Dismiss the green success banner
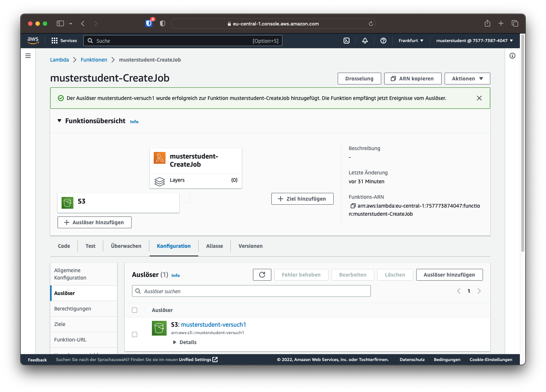Screen dimensions: 546x392 point(479,98)
